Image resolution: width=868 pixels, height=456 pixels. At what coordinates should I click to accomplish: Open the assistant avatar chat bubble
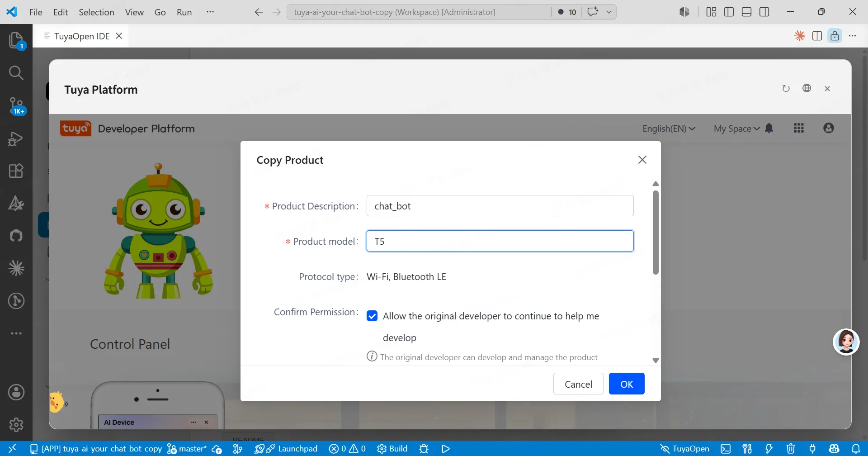[846, 342]
